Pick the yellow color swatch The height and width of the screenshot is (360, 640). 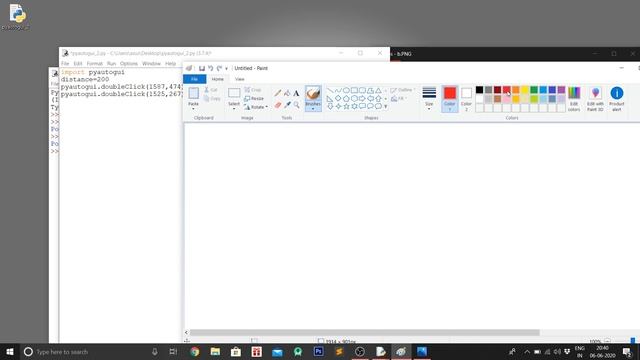tap(525, 90)
